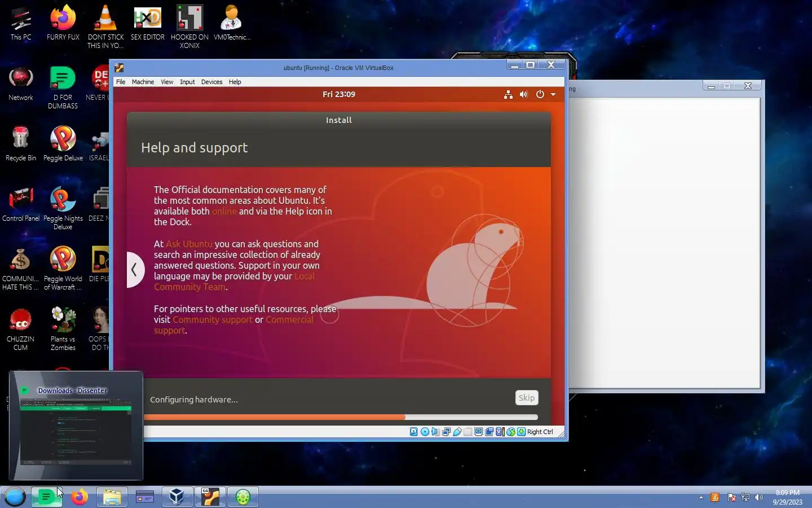
Task: Click the Dissenter taskbar button
Action: coord(46,497)
